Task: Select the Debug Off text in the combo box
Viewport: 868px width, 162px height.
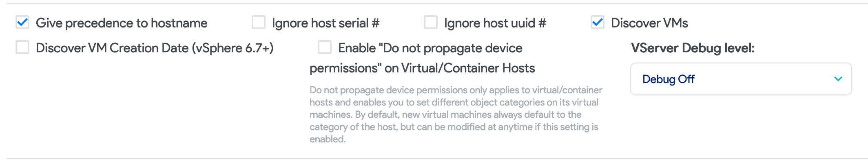Action: click(668, 79)
